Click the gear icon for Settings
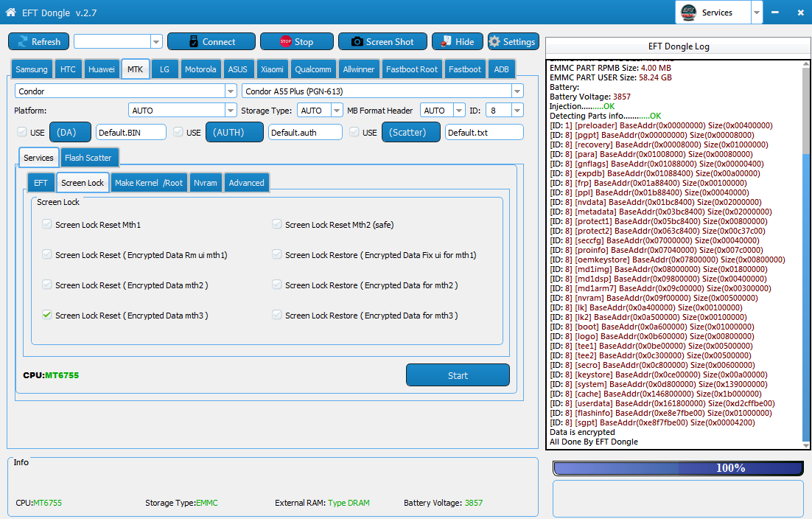The height and width of the screenshot is (519, 812). point(494,41)
